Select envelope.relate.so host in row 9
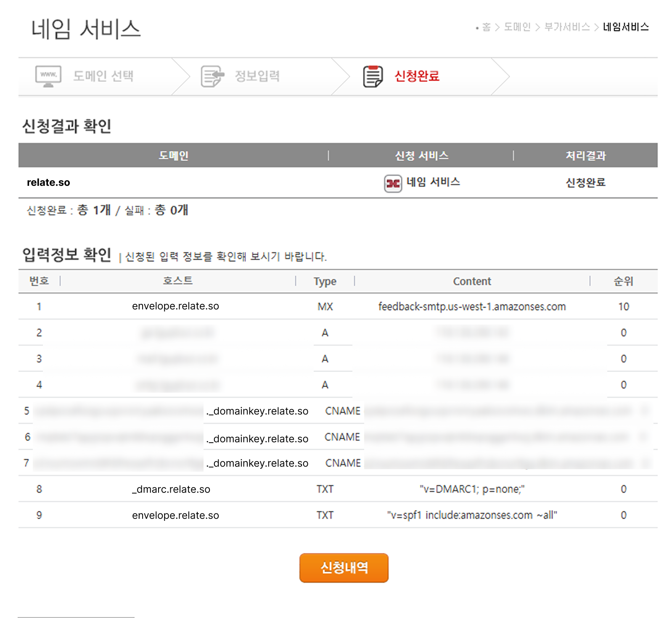Viewport: 672px width, 618px height. point(175,515)
